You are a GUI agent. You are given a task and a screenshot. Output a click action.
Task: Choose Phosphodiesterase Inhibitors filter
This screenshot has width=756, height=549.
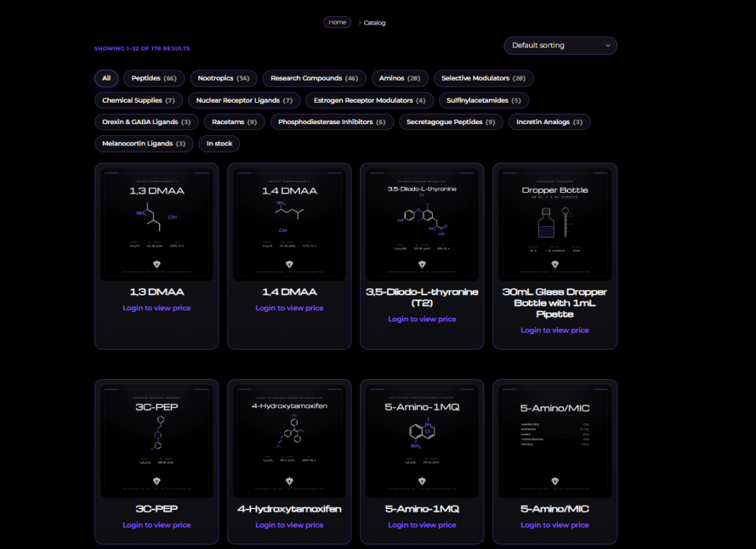pos(332,122)
